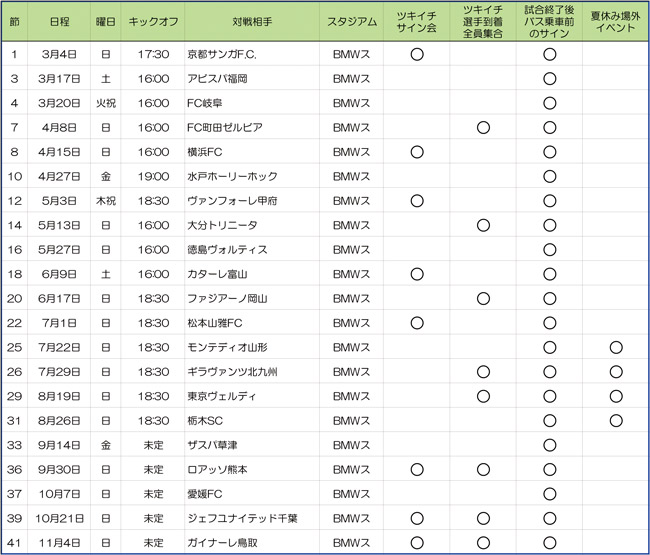Click the 全員集合 circle for ロアッソ熊本
Image resolution: width=650 pixels, height=555 pixels.
[483, 470]
